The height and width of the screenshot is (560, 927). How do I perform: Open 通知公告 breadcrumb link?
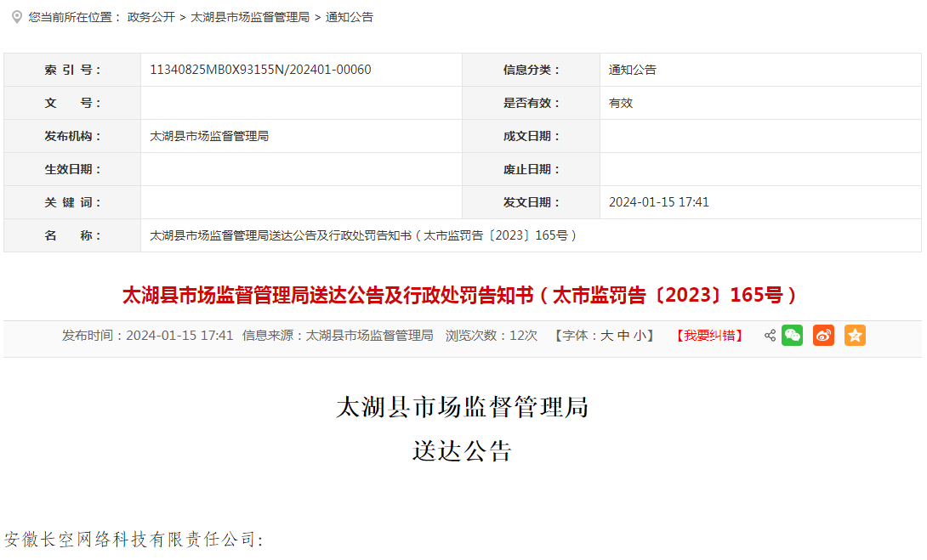[x=350, y=17]
